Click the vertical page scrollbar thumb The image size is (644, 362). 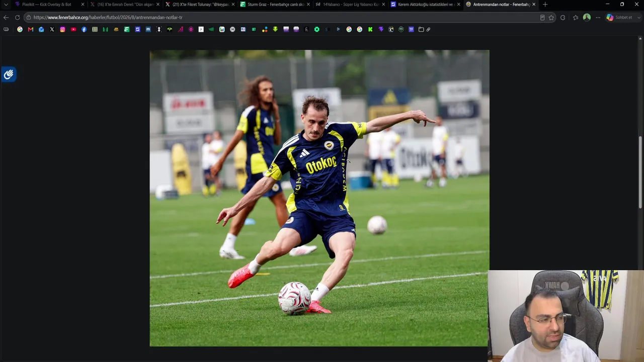640,172
